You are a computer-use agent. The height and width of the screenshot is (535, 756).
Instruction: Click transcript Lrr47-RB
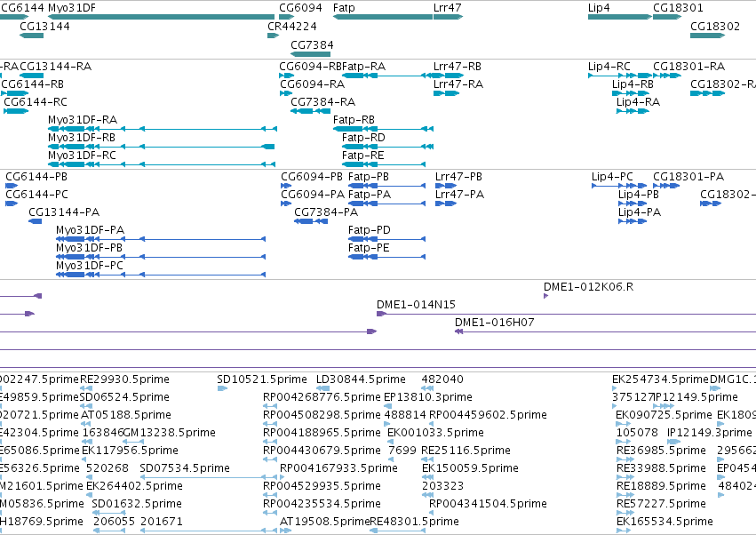click(449, 76)
